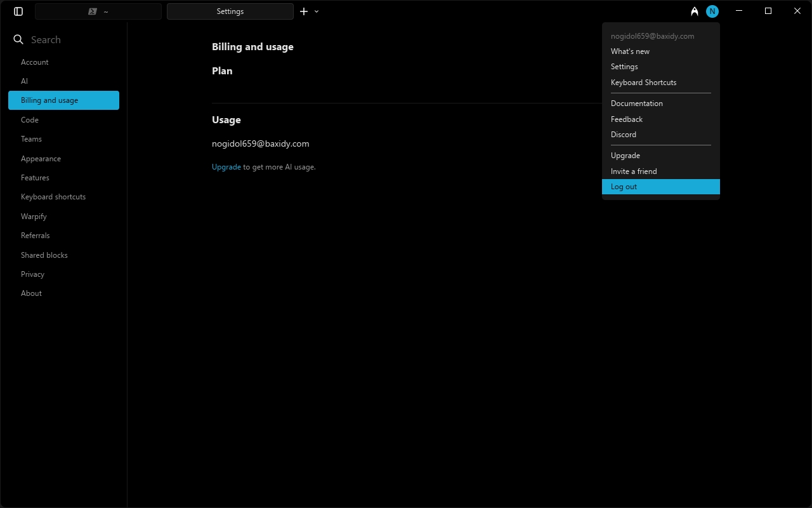This screenshot has height=508, width=812.
Task: Expand the new tab options chevron
Action: [x=317, y=11]
